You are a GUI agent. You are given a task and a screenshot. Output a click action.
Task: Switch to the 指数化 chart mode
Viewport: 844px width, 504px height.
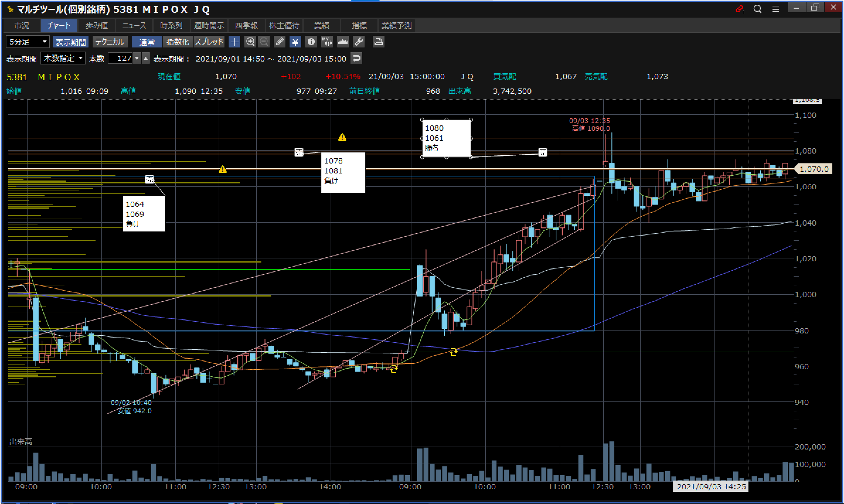pos(178,42)
